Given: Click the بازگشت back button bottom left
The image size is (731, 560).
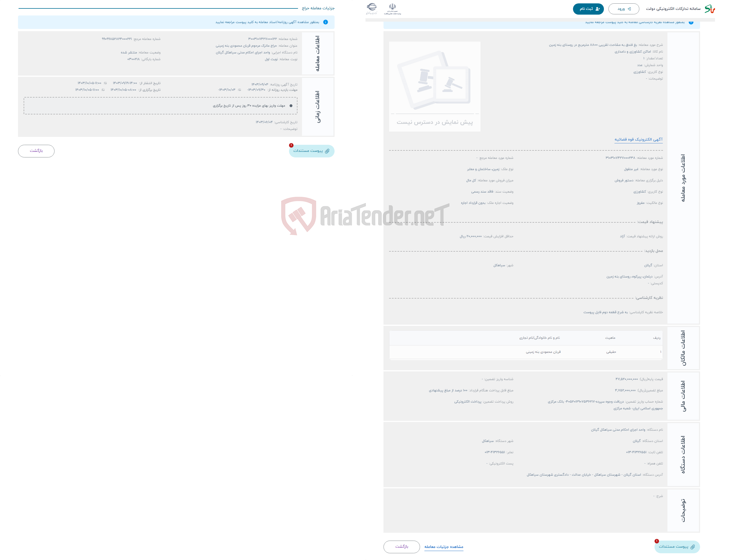Looking at the screenshot, I should click(x=37, y=152).
